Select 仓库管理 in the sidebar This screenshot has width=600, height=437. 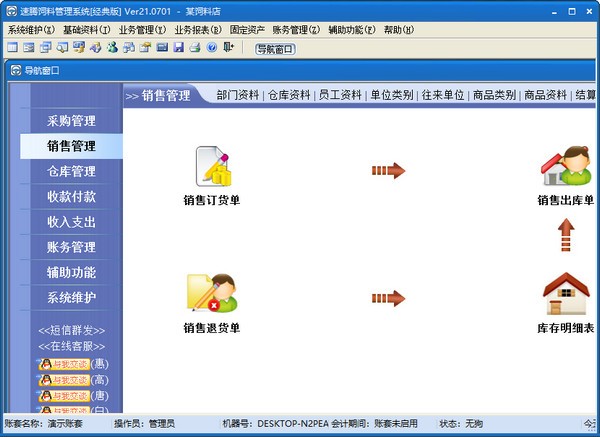point(72,171)
